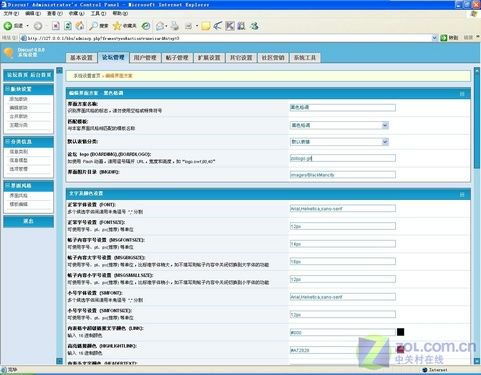The height and width of the screenshot is (375, 481).
Task: Switch to the 社区营销 tab
Action: 273,58
